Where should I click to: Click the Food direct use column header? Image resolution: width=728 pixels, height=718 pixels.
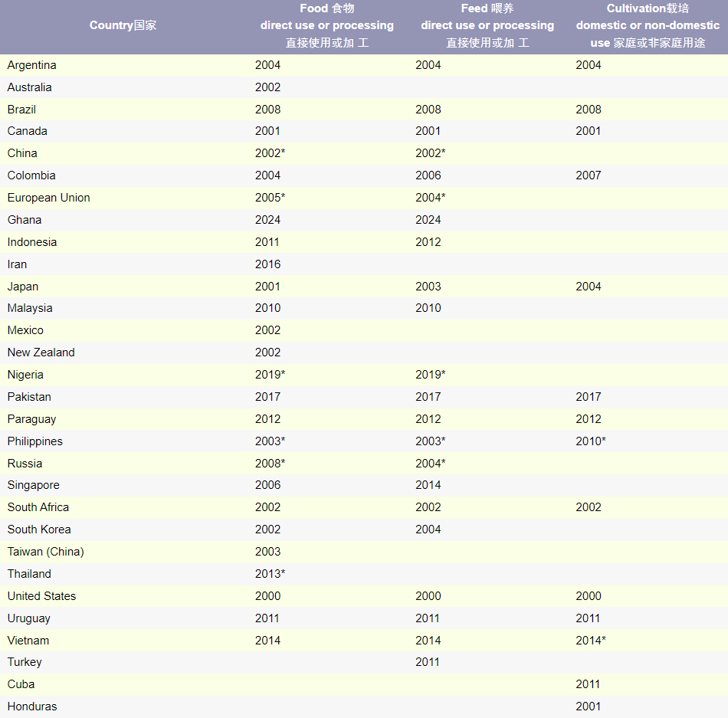(327, 25)
